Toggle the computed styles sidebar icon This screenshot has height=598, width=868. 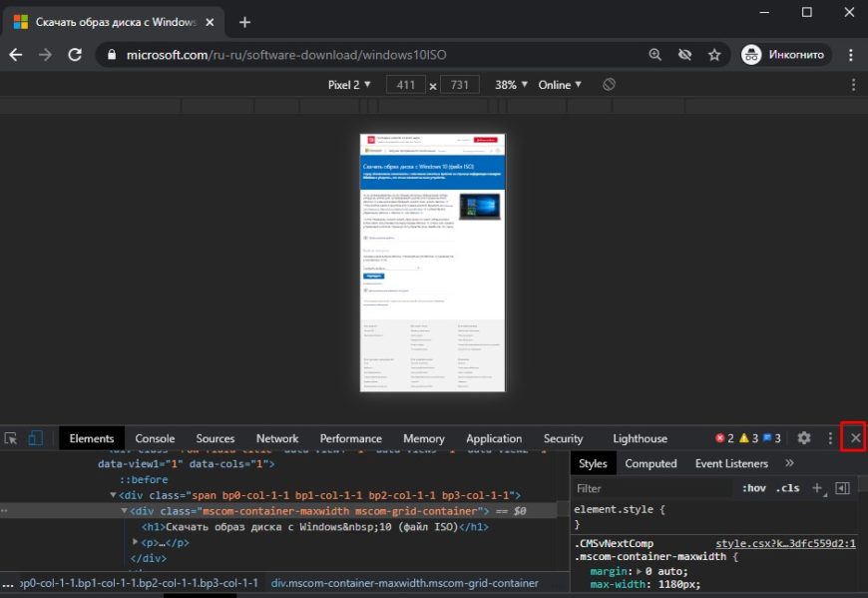842,488
